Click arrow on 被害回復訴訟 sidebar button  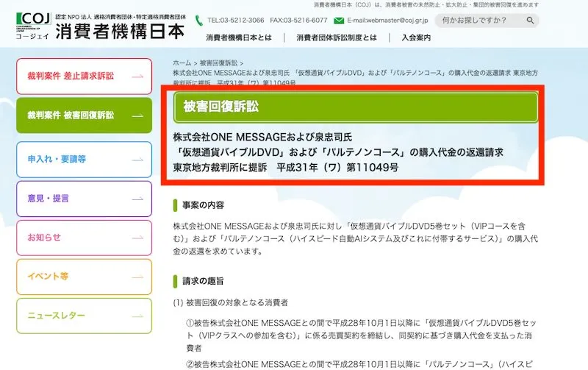(x=137, y=115)
